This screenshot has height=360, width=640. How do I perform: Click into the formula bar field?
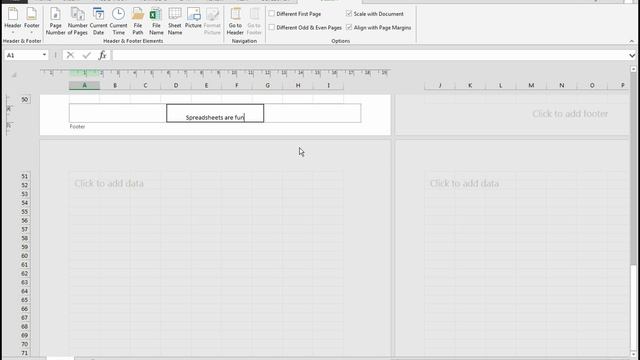pyautogui.click(x=370, y=55)
